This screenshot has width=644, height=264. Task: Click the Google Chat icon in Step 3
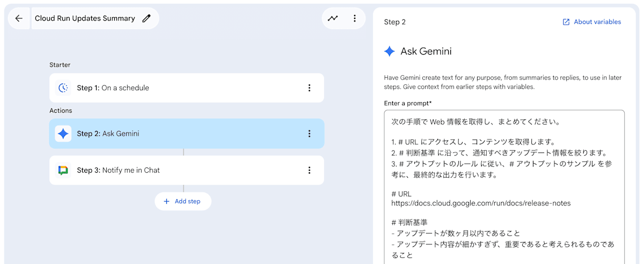pyautogui.click(x=63, y=170)
